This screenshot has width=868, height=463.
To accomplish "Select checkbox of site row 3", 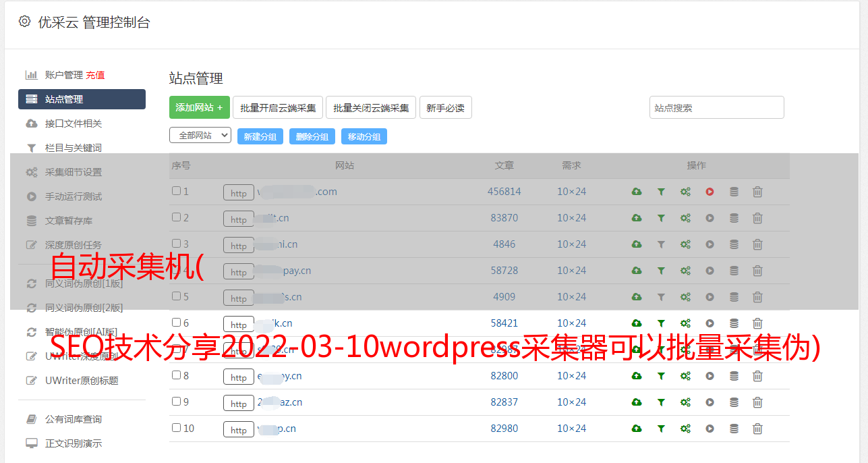I will point(176,244).
